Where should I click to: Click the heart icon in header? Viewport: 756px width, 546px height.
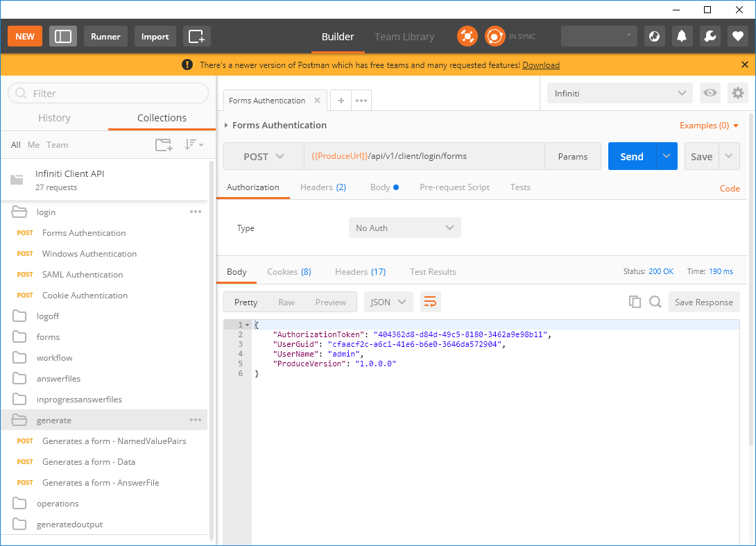click(x=737, y=36)
